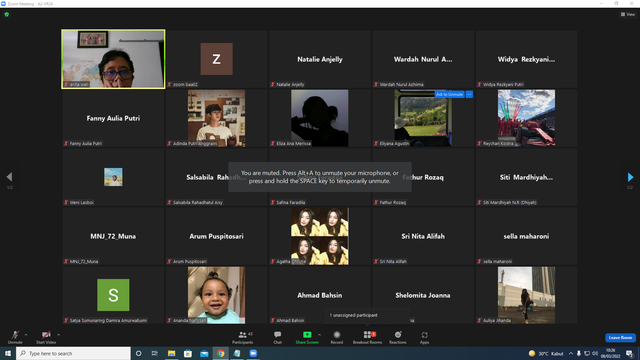Click the Wardah Nurul A... tile
The height and width of the screenshot is (360, 640).
423,59
